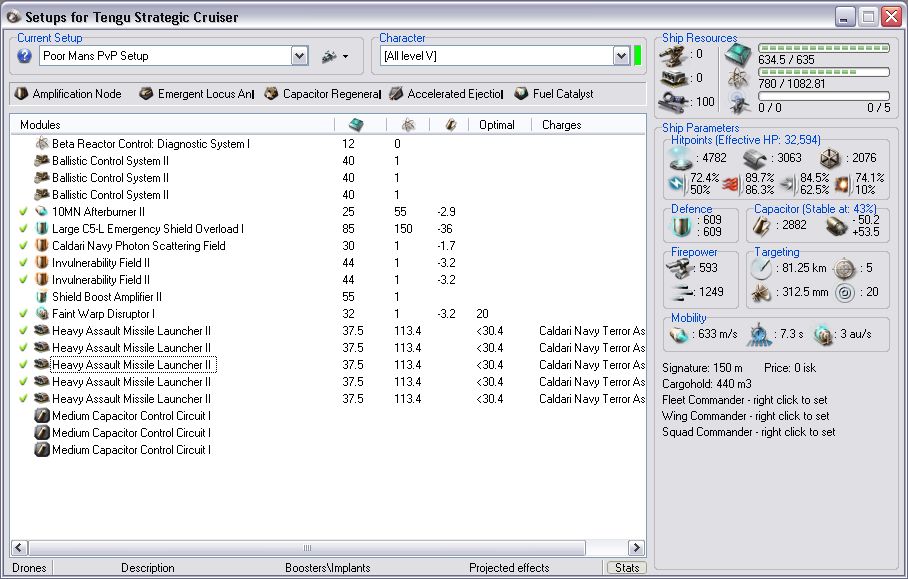Toggle the first Heavy Assault Missile Launcher checkmark
This screenshot has height=579, width=908.
(x=23, y=331)
